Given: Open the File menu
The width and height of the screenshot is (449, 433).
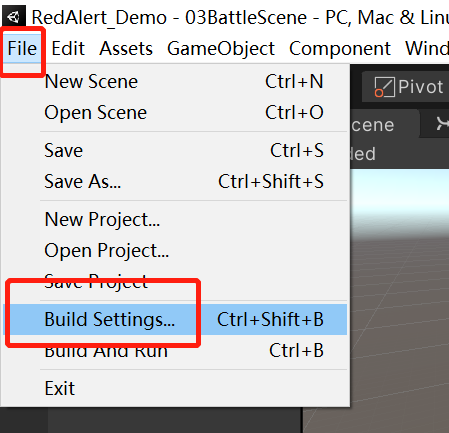Looking at the screenshot, I should (22, 49).
